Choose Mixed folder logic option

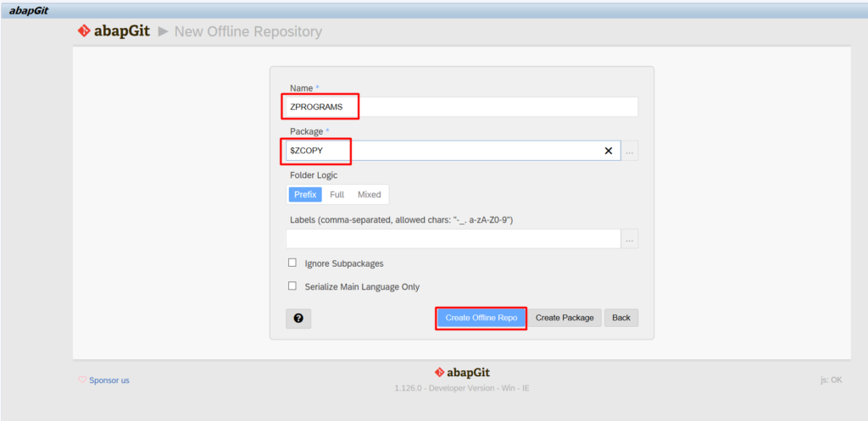tap(369, 195)
